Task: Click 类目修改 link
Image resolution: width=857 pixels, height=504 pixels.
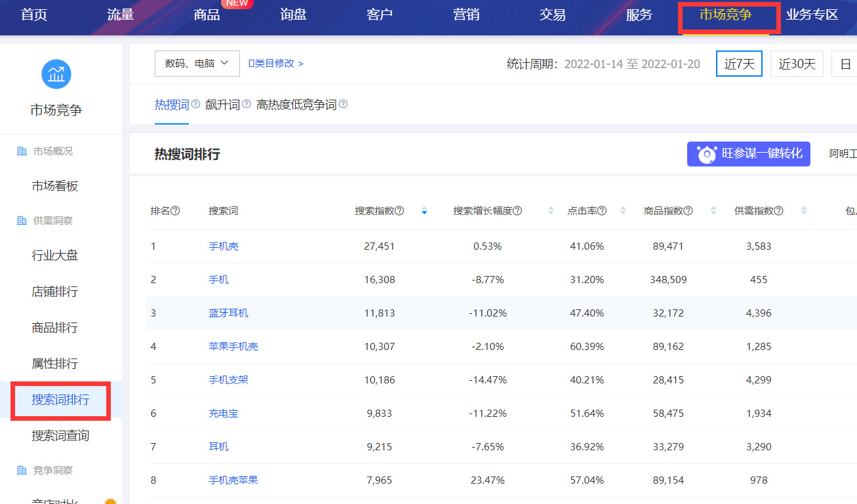Action: [x=276, y=64]
